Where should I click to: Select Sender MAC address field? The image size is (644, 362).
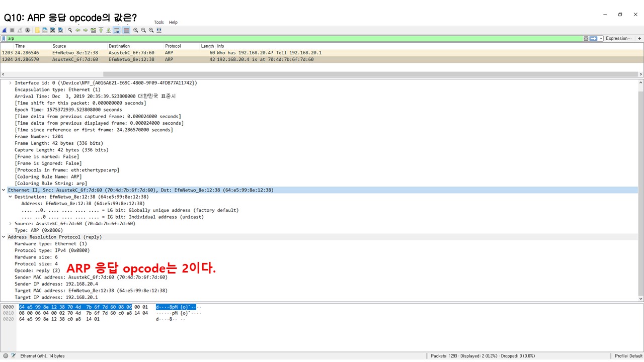(91, 277)
